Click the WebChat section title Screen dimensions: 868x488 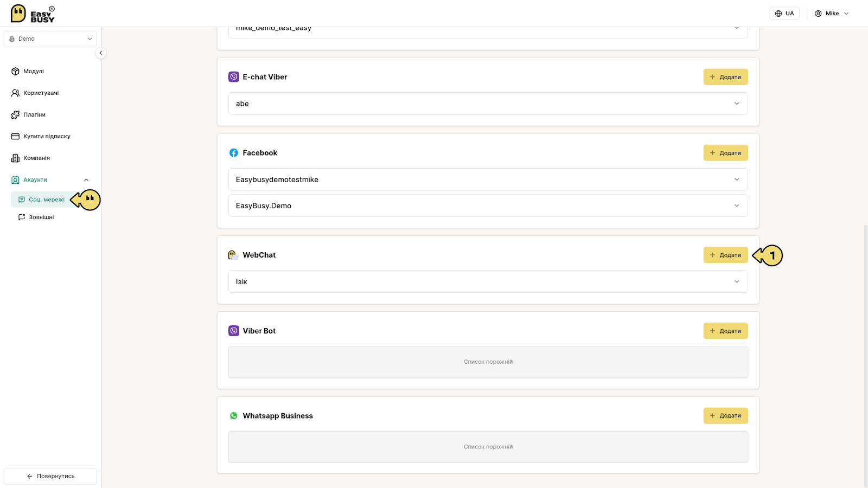[259, 255]
